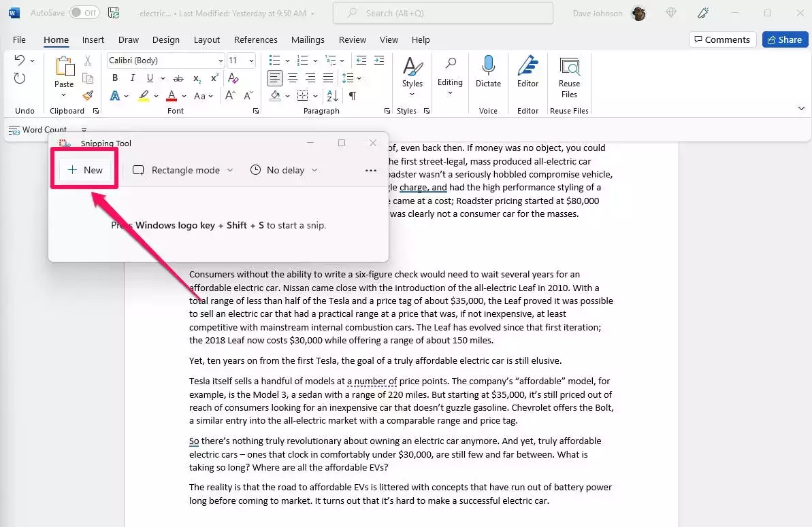
Task: Sort the selected text alphabetically
Action: (332, 96)
